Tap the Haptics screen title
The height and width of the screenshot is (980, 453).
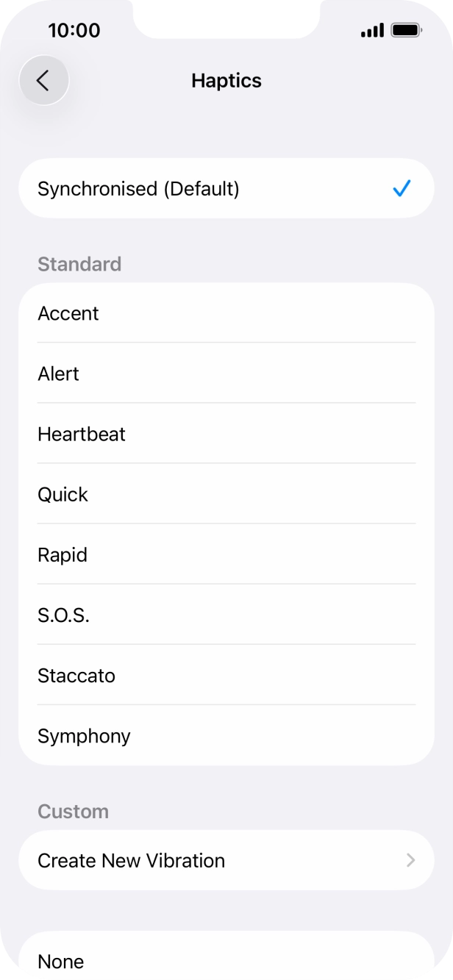[226, 80]
